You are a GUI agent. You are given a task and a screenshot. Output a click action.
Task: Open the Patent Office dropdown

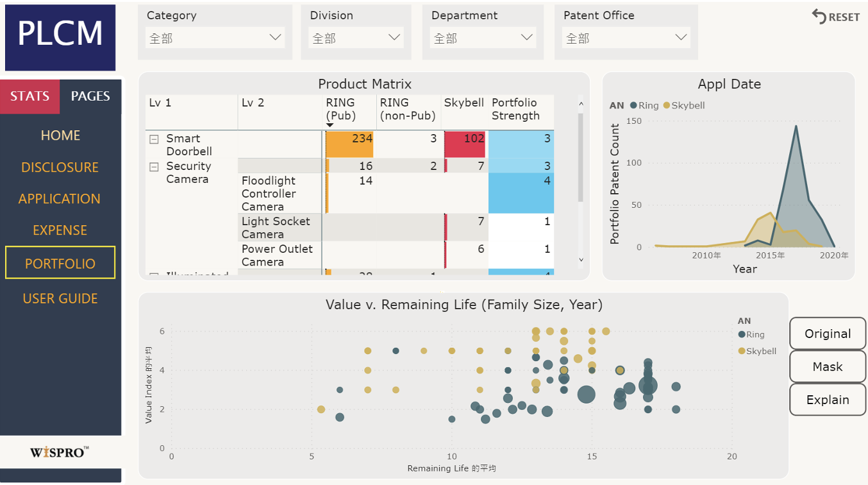pyautogui.click(x=626, y=38)
